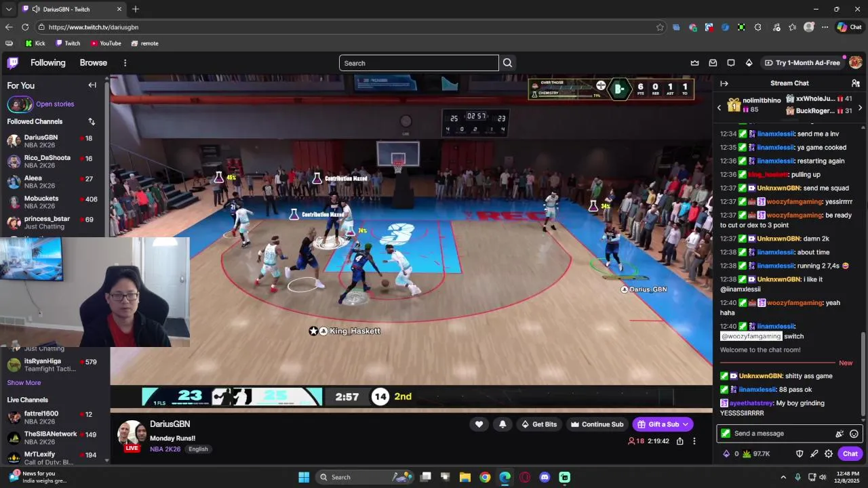This screenshot has height=488, width=868.
Task: Open notifications inbox icon in Twitch header
Action: coord(713,63)
